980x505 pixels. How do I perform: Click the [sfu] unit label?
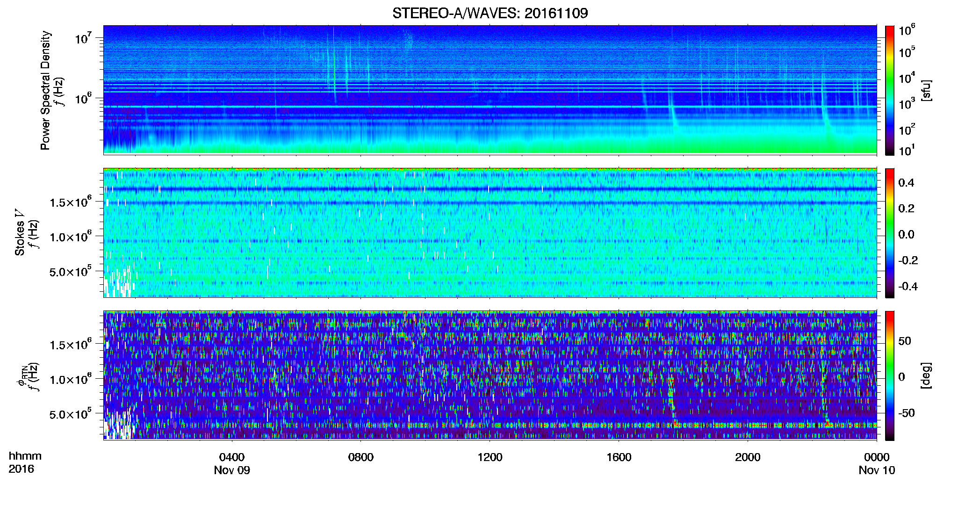[x=926, y=90]
